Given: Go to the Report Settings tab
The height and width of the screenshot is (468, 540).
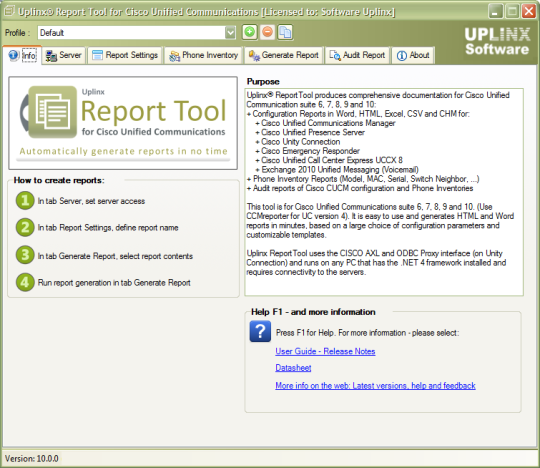Looking at the screenshot, I should click(x=125, y=55).
